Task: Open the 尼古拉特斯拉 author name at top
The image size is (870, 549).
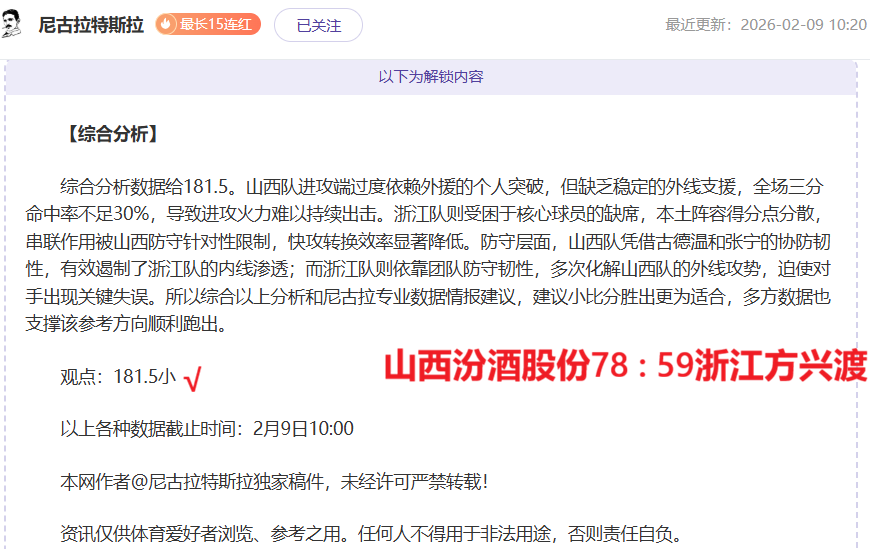Action: click(x=90, y=25)
